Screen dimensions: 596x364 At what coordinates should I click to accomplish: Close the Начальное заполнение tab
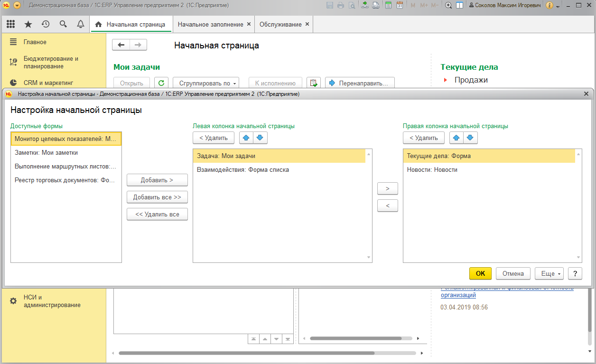pos(249,24)
